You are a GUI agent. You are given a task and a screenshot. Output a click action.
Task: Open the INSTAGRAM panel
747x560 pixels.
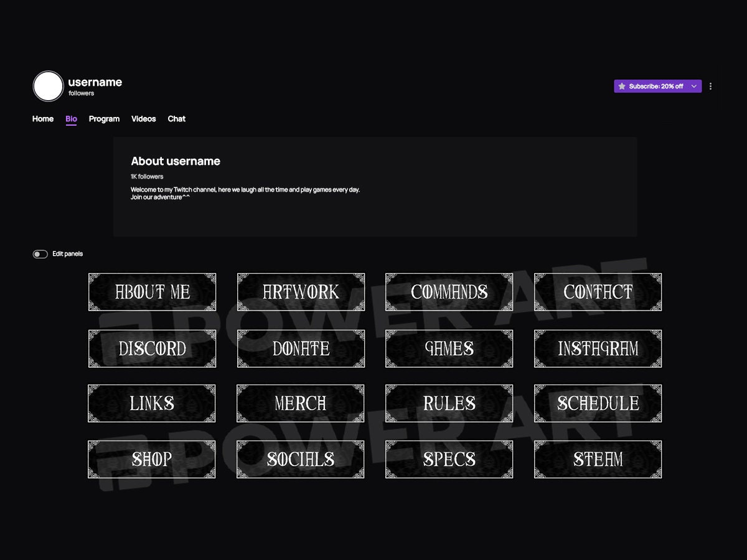(598, 348)
